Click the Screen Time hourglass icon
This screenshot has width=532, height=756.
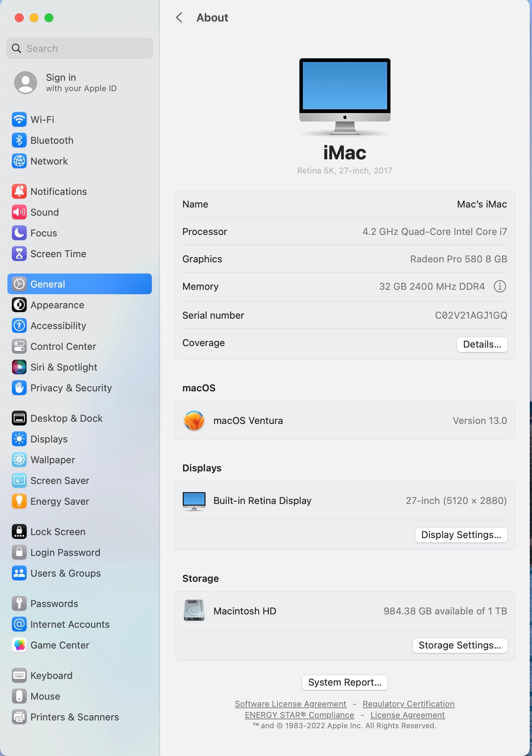click(19, 253)
